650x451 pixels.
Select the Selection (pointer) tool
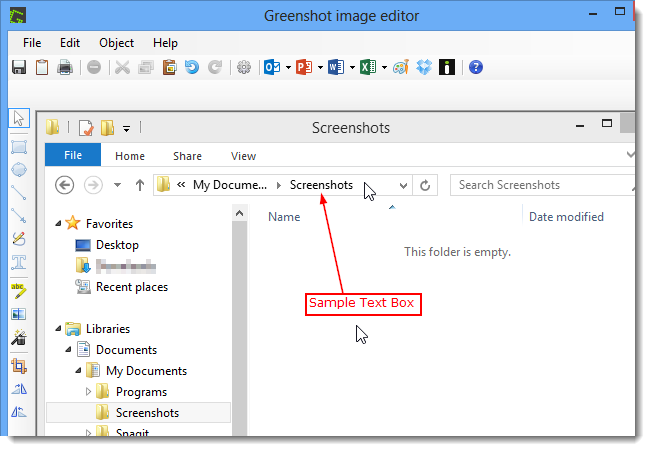[x=19, y=118]
